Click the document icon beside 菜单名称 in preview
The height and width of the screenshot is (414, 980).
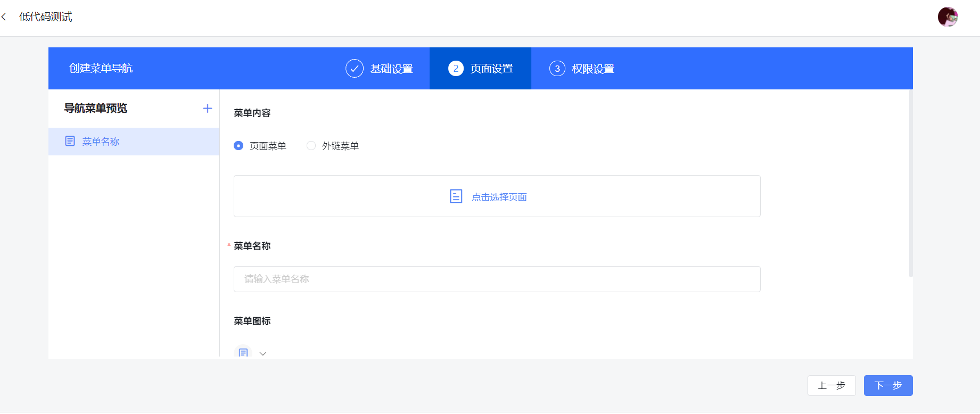pyautogui.click(x=70, y=141)
